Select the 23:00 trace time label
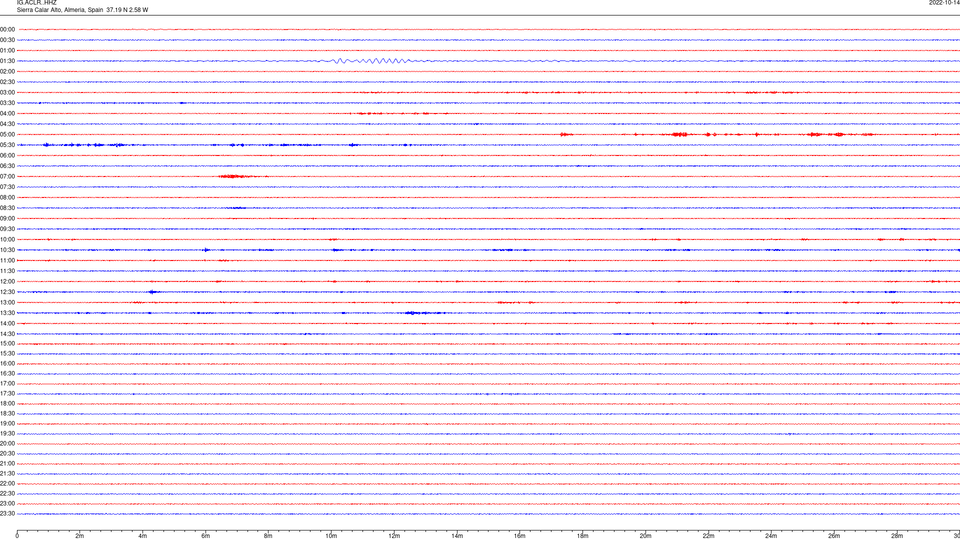The width and height of the screenshot is (960, 540). click(7, 503)
